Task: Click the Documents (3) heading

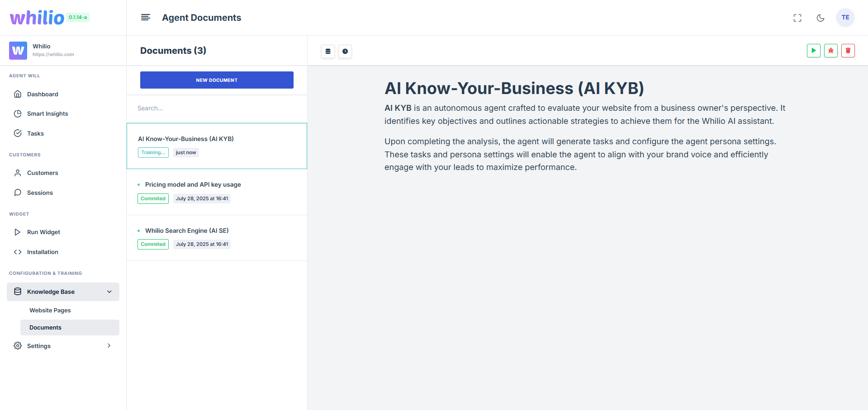Action: point(173,51)
